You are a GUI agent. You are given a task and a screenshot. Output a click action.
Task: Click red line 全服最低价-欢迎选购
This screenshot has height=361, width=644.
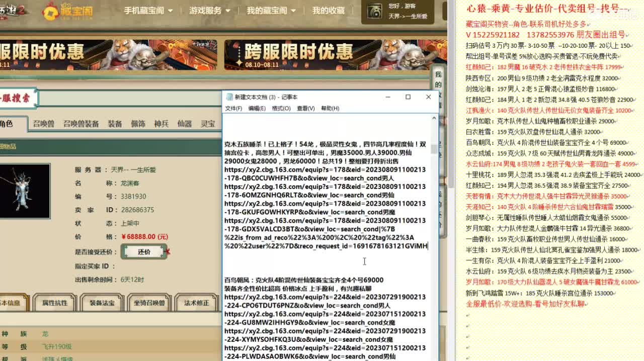pos(527,304)
